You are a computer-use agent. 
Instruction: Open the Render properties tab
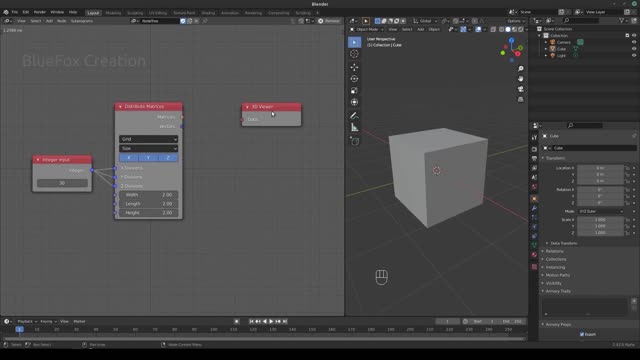pyautogui.click(x=534, y=149)
